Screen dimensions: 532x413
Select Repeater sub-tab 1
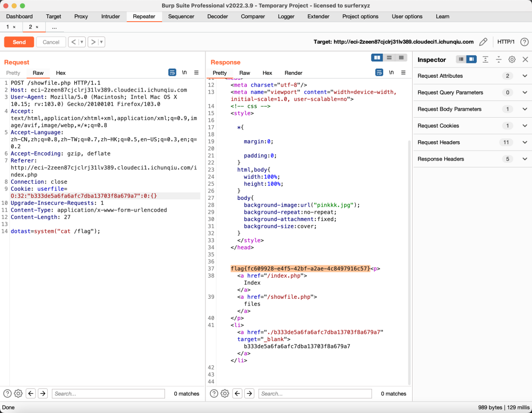coord(7,27)
